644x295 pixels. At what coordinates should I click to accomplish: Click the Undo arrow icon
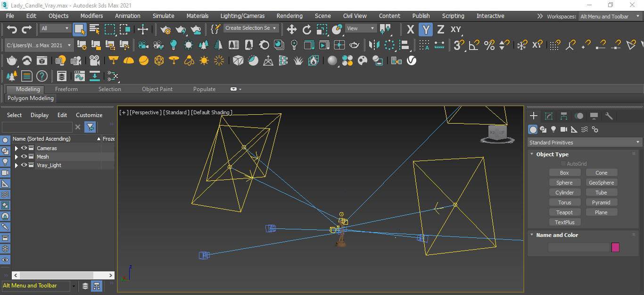[x=12, y=30]
